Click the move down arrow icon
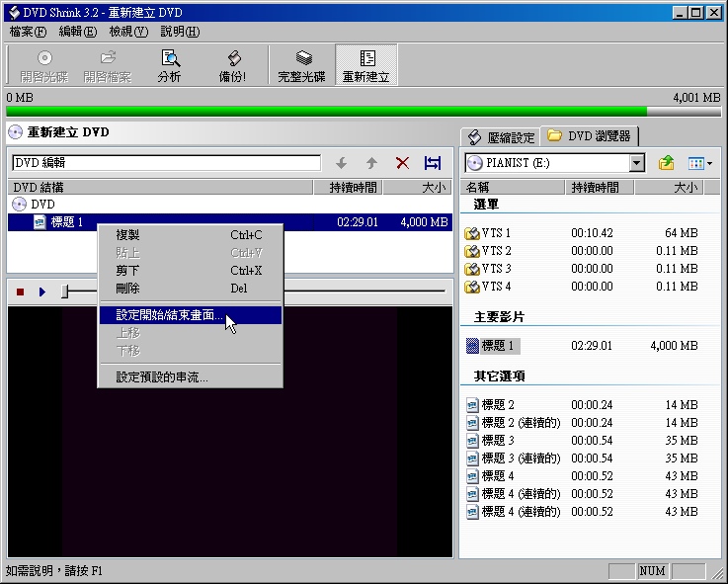The image size is (728, 584). click(x=342, y=163)
